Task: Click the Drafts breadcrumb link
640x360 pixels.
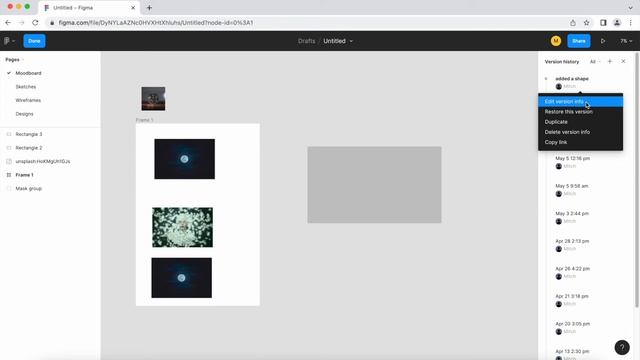Action: pos(307,41)
